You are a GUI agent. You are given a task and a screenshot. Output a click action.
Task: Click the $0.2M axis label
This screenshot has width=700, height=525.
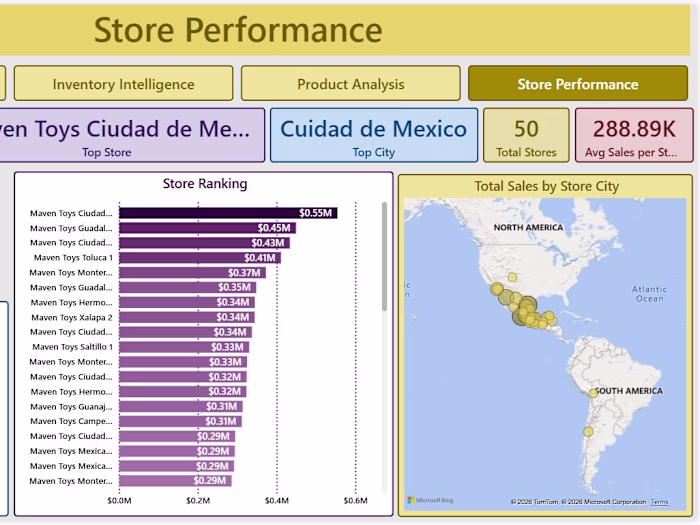pyautogui.click(x=198, y=500)
